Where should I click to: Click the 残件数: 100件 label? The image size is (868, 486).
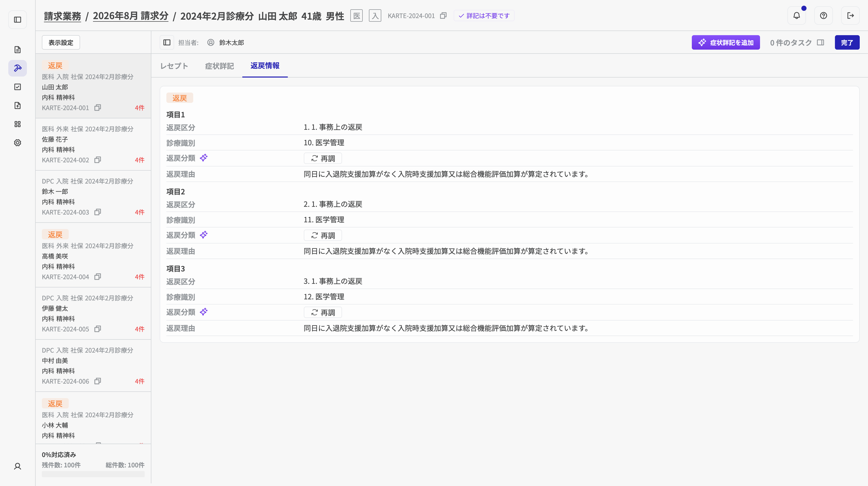(x=61, y=465)
